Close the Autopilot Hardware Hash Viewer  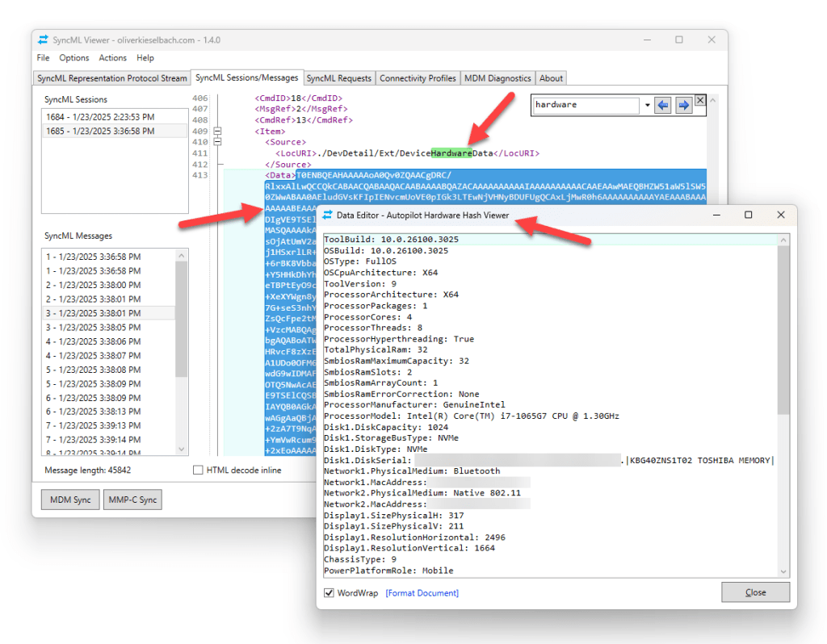pyautogui.click(x=754, y=592)
